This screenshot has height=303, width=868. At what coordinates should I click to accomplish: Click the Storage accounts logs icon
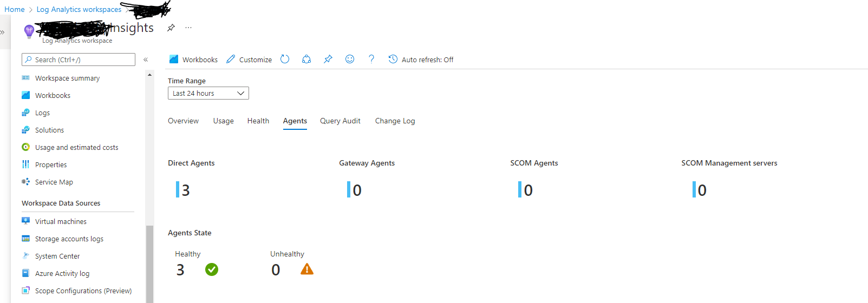[x=25, y=239]
